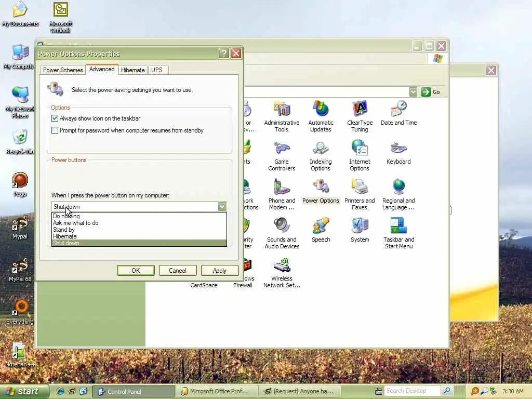Open Administrative Tools in Control Panel

click(282, 116)
